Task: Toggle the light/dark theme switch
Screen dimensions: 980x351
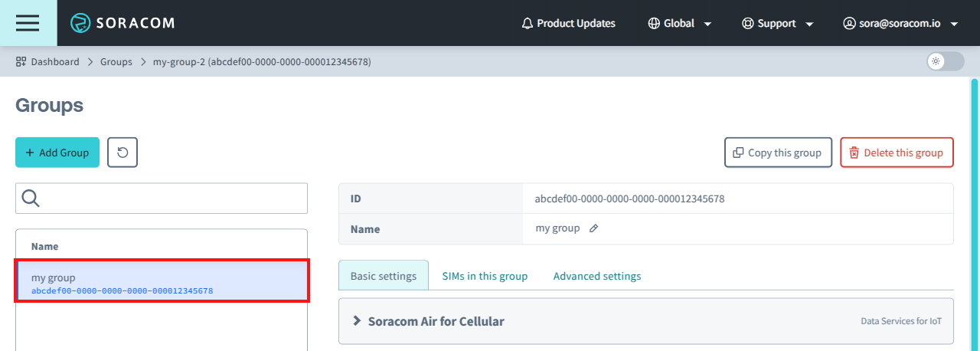Action: point(945,61)
